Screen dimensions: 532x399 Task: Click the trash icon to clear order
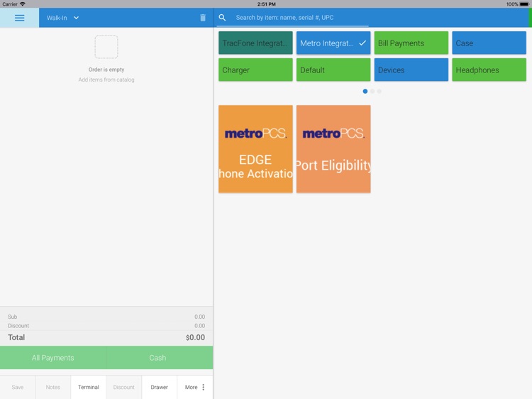point(203,18)
